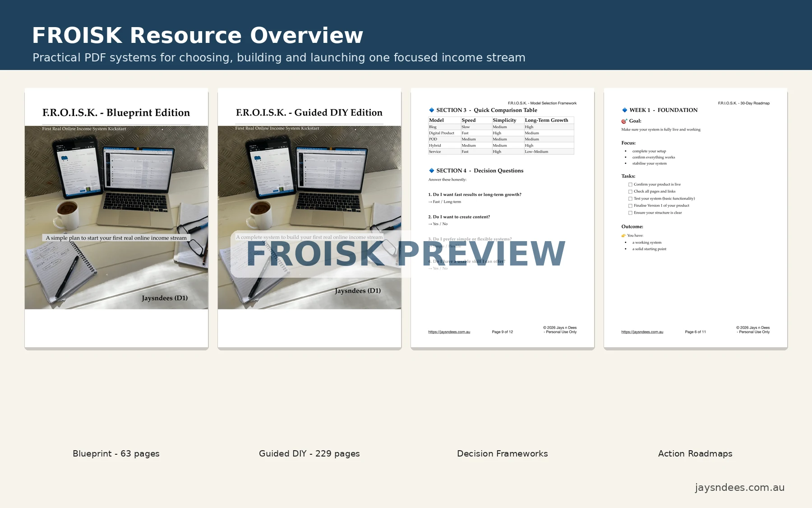Click the blue diamond icon beside SECTION 3
This screenshot has width=812, height=508.
431,110
